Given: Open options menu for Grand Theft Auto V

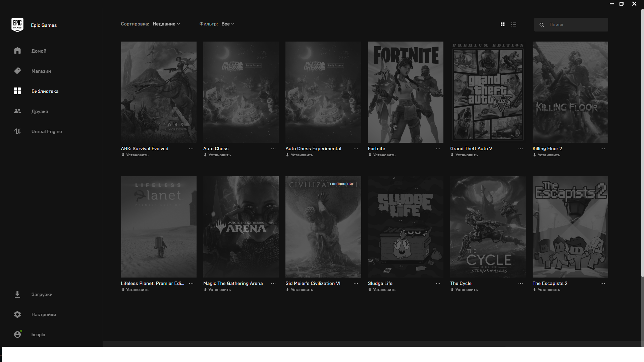Looking at the screenshot, I should pyautogui.click(x=521, y=148).
